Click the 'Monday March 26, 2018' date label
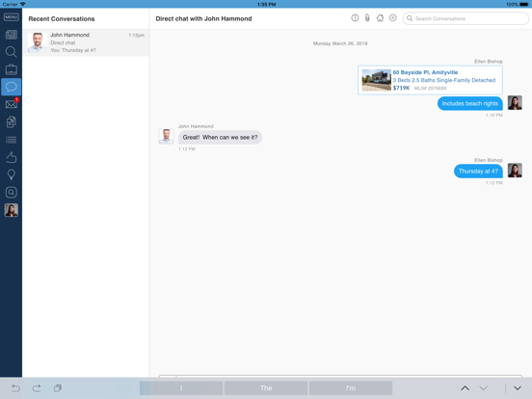The height and width of the screenshot is (399, 532). [340, 43]
